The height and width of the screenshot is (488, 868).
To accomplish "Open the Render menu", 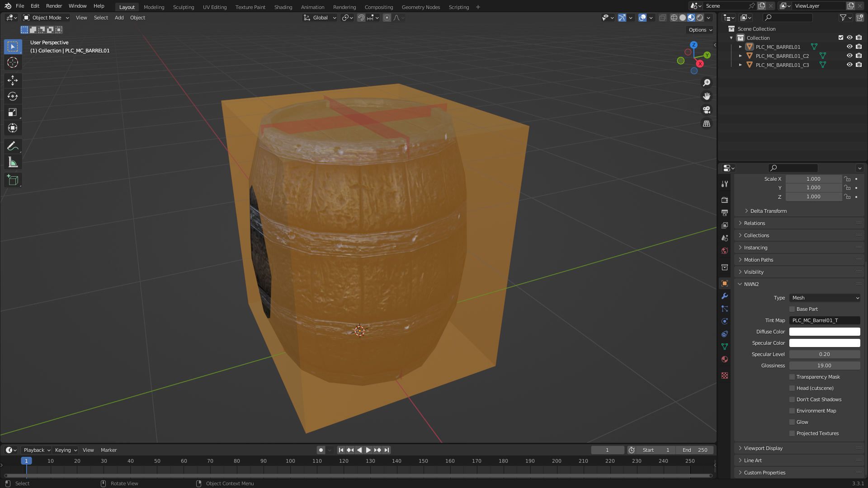I will (x=54, y=6).
